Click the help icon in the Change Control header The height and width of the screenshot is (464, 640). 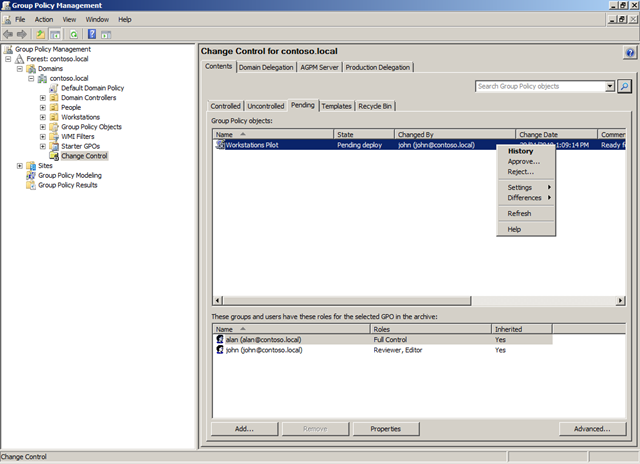coord(630,51)
